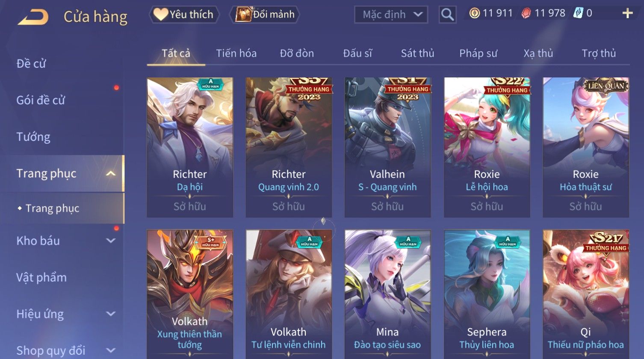The height and width of the screenshot is (359, 644).
Task: Click the blue voucher ticket icon
Action: (578, 13)
